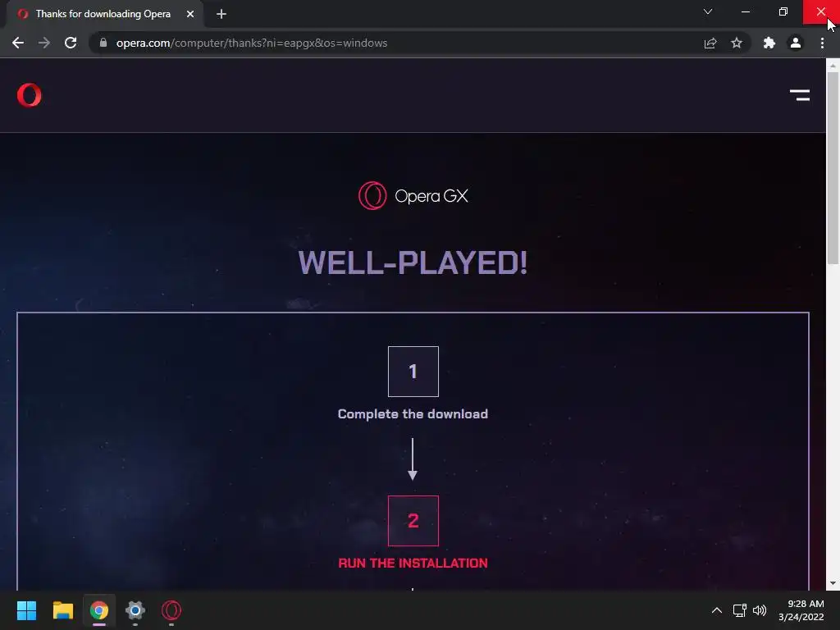Go back using the browser back arrow
840x630 pixels.
[x=18, y=43]
